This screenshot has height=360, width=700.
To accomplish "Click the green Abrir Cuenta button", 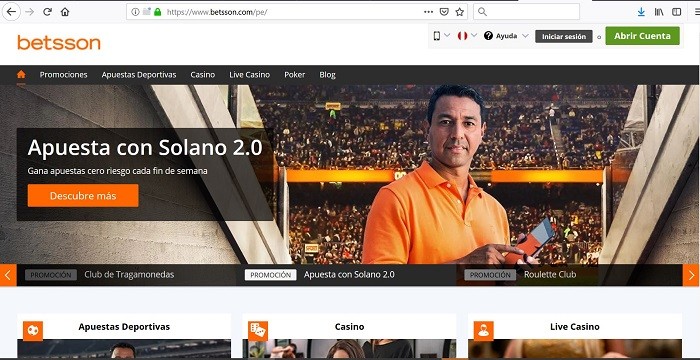I will click(642, 36).
